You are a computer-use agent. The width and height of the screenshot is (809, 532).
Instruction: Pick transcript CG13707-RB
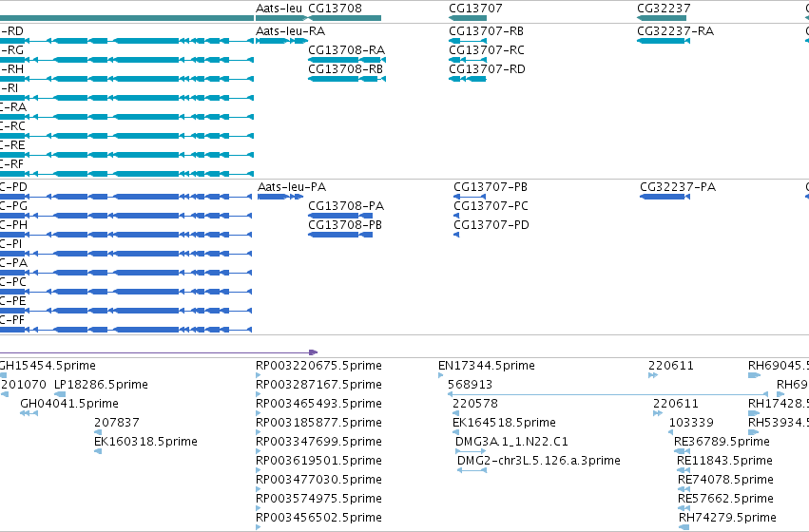[x=468, y=41]
